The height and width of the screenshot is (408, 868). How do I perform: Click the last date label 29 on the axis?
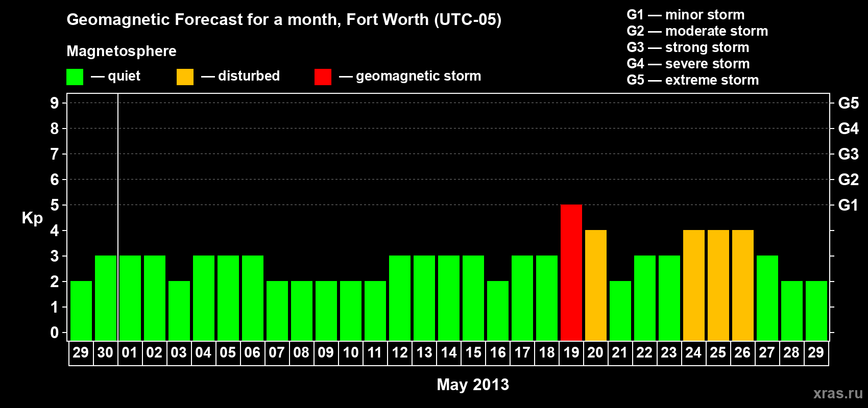[x=816, y=353]
